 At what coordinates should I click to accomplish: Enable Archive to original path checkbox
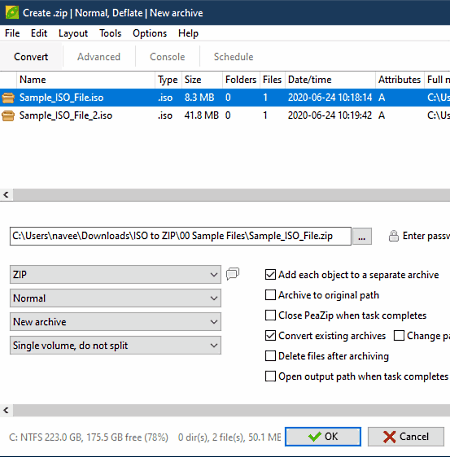click(x=270, y=295)
